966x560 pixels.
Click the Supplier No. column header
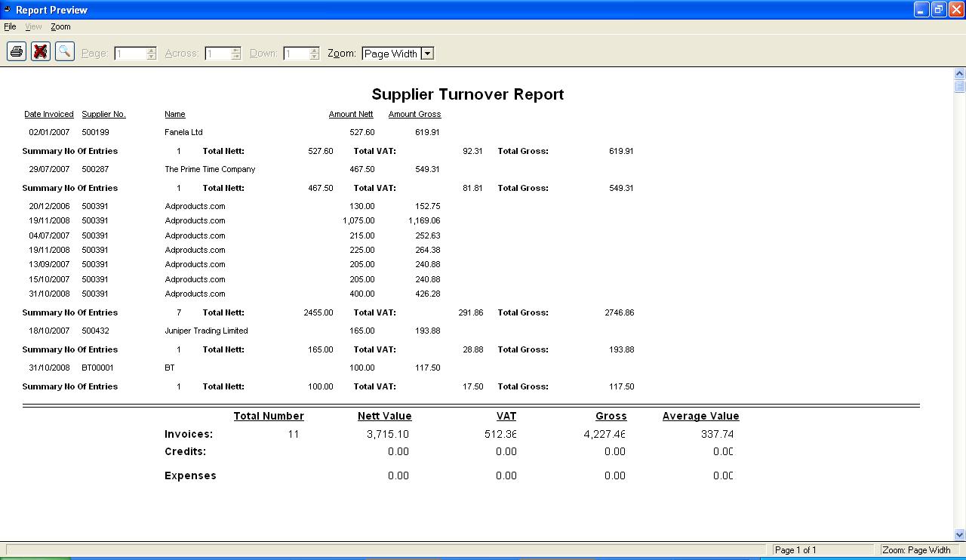pyautogui.click(x=104, y=115)
